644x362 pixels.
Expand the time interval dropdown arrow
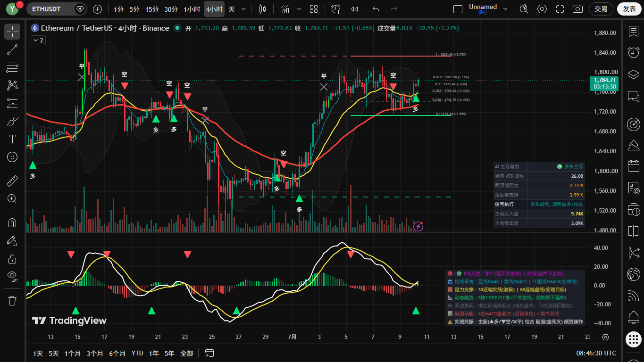point(243,9)
